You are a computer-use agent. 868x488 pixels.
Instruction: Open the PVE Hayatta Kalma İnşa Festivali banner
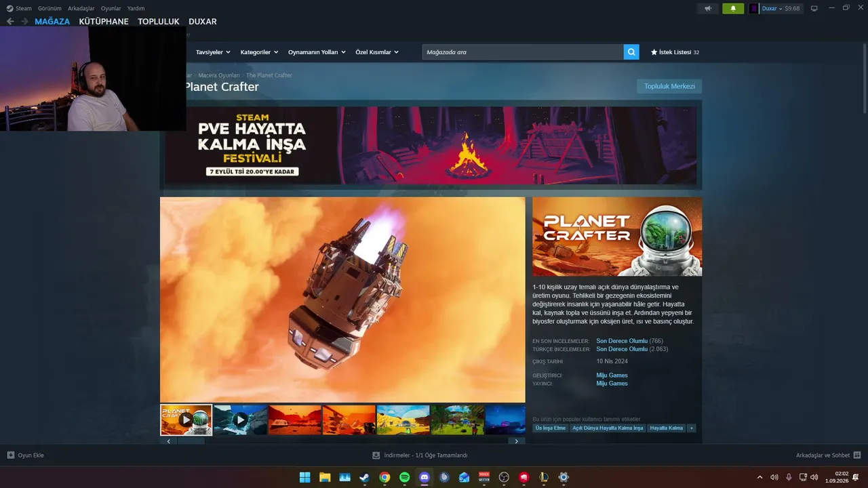point(431,146)
